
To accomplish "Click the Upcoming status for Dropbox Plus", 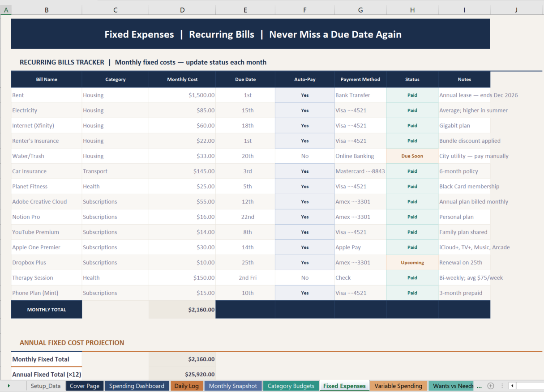I will [412, 263].
